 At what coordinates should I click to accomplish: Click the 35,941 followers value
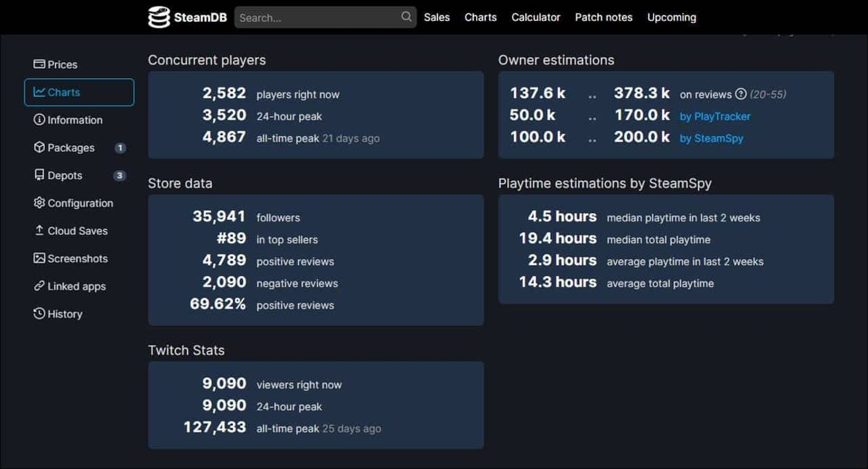219,216
